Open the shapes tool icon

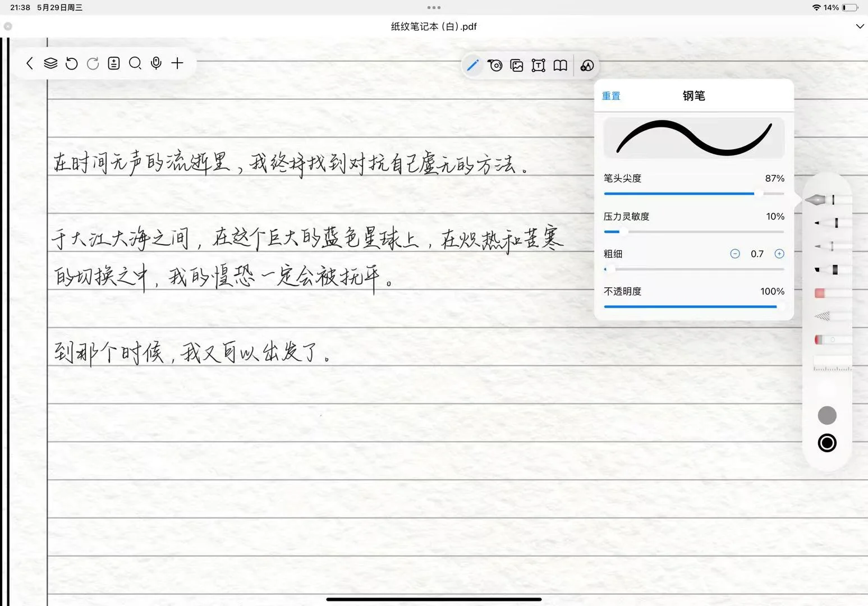pyautogui.click(x=587, y=66)
